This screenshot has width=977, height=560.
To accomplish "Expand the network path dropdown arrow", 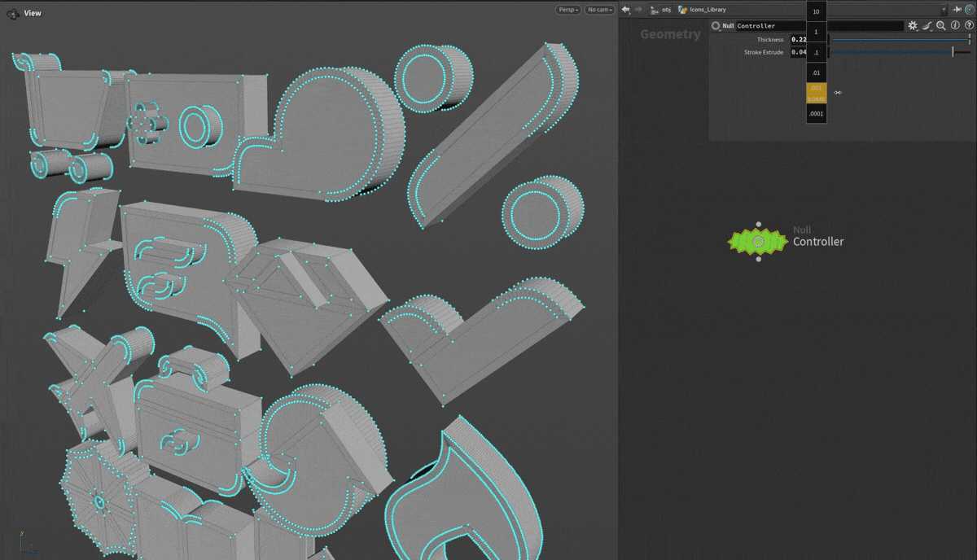I will [944, 10].
